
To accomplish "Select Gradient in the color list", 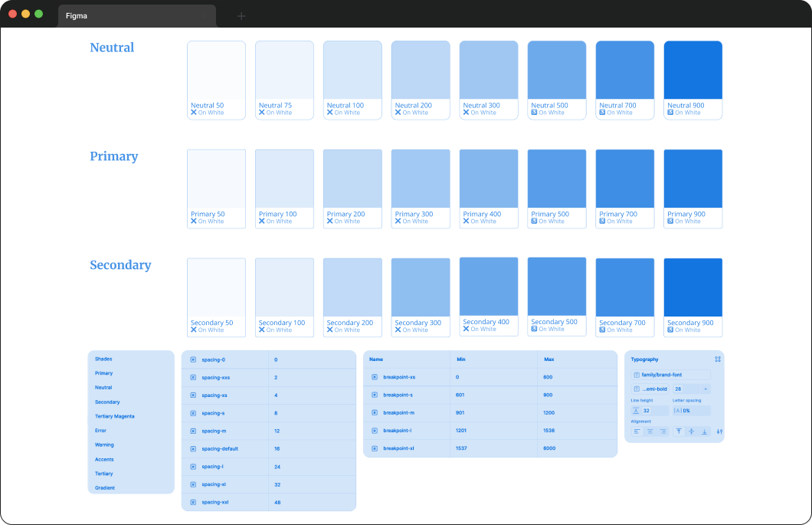I will (105, 487).
